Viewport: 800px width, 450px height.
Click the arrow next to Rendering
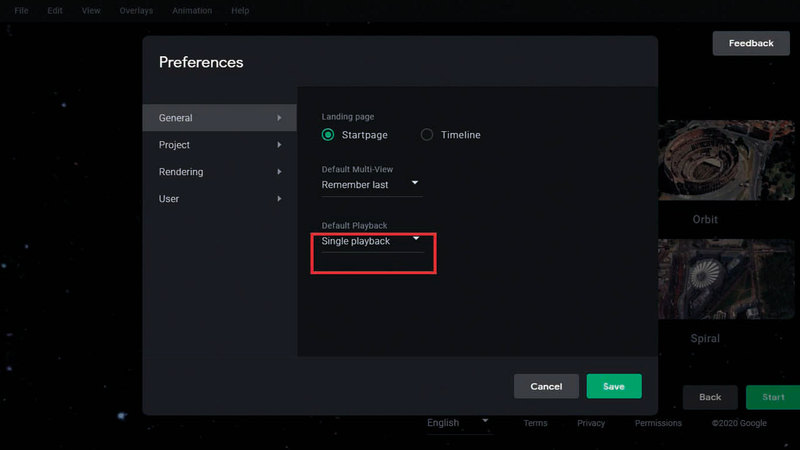click(x=279, y=172)
